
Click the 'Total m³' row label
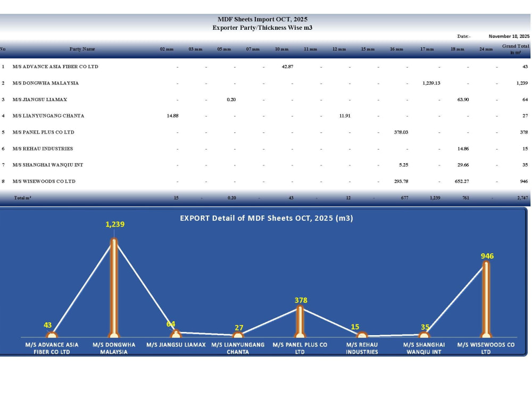point(23,198)
